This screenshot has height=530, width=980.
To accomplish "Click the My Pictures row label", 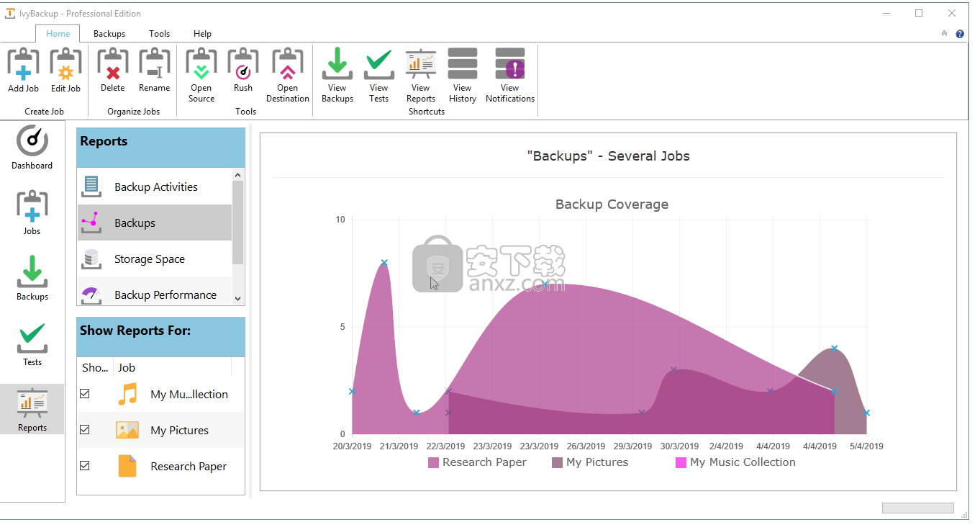I will coord(179,430).
